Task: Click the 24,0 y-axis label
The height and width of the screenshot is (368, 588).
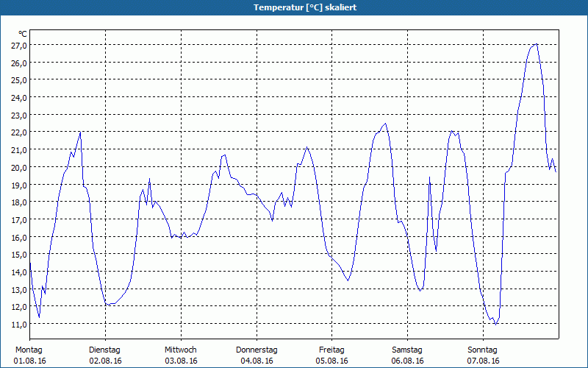Action: [x=19, y=98]
